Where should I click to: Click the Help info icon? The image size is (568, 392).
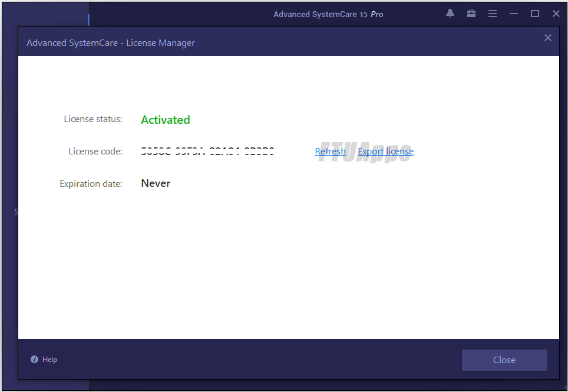point(34,360)
